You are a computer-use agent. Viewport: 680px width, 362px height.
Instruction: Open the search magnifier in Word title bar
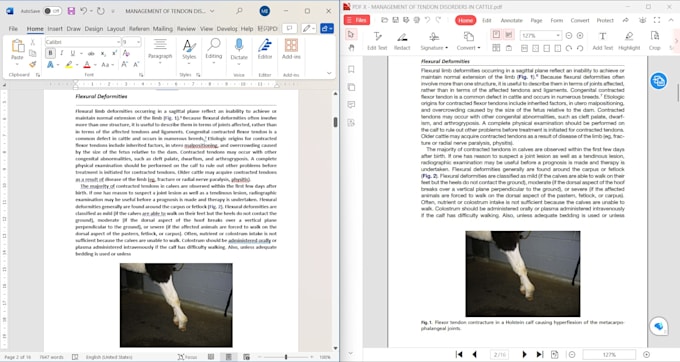click(239, 11)
